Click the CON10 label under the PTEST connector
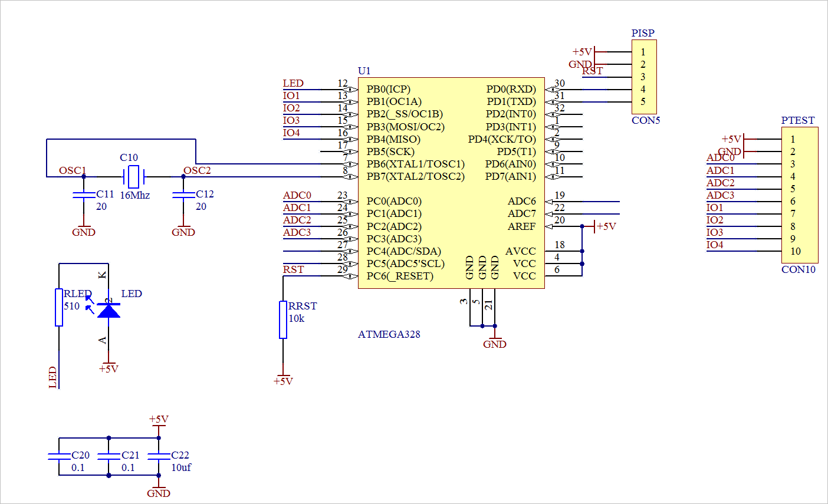Screen dimensions: 828x504 (x=799, y=269)
